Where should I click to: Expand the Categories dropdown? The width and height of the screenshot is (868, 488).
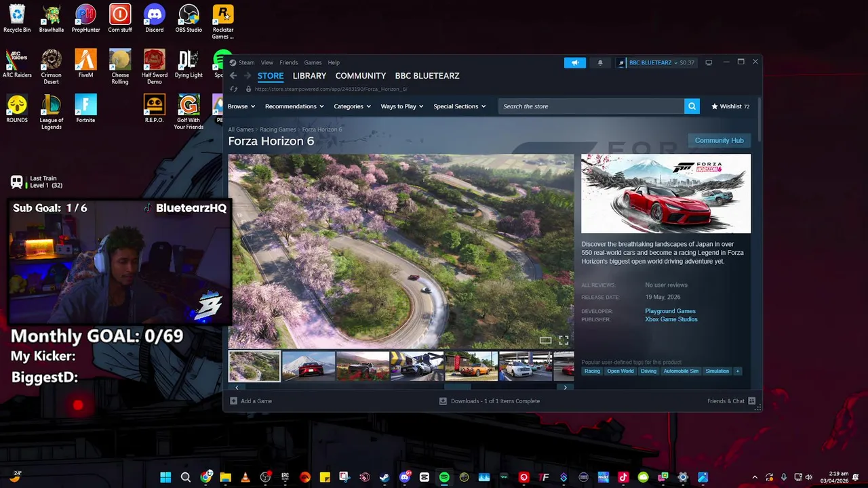pos(352,106)
